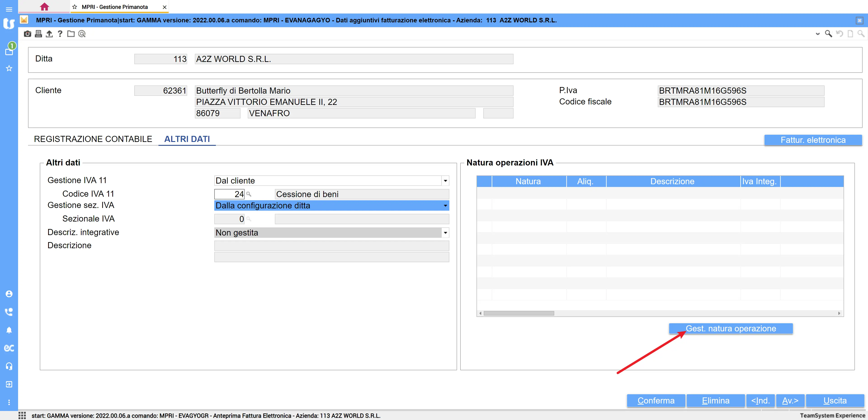Select the ALTRI DATI tab
Viewport: 868px width, 420px height.
pyautogui.click(x=187, y=139)
